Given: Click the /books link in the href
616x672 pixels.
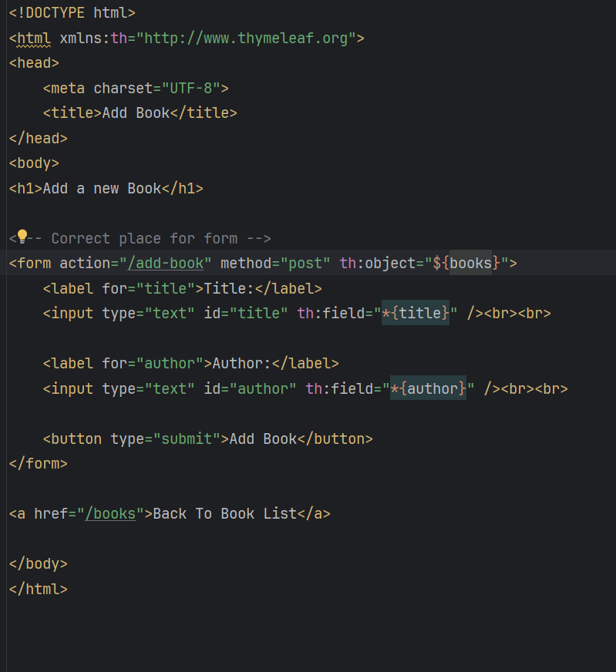Looking at the screenshot, I should click(x=110, y=513).
